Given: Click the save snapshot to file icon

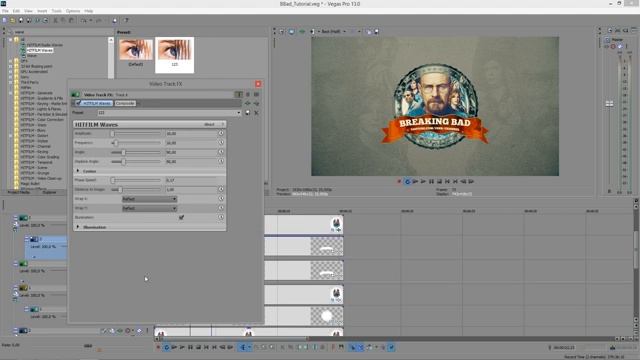Looking at the screenshot, I should click(x=376, y=31).
